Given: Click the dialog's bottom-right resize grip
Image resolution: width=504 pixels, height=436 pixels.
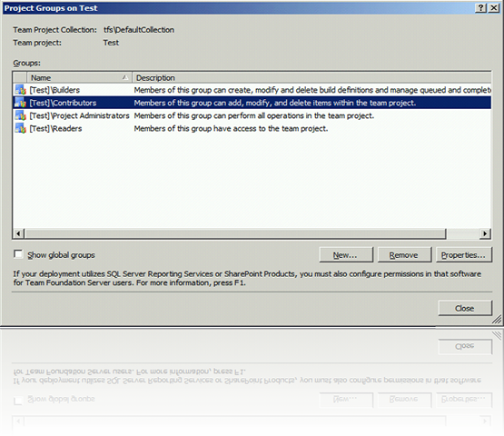Looking at the screenshot, I should [497, 319].
